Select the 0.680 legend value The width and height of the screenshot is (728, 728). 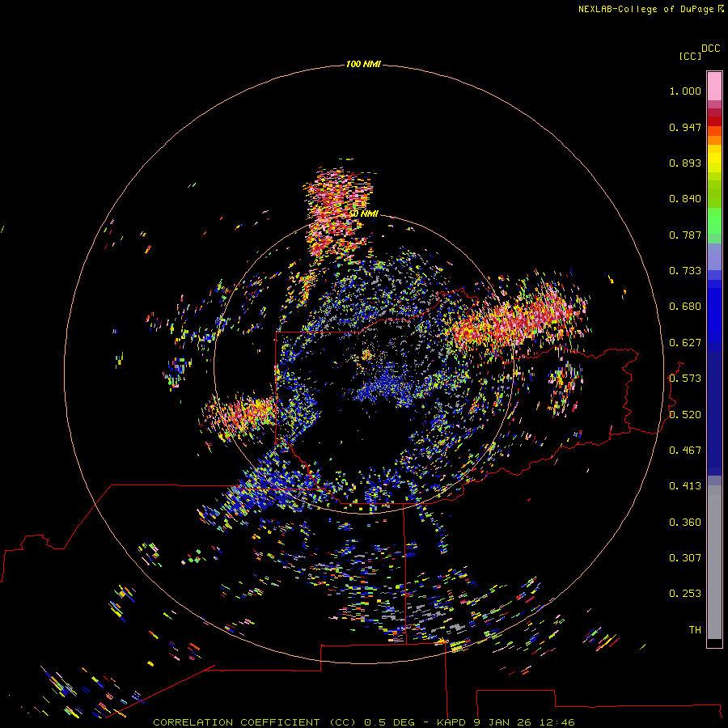tap(685, 307)
